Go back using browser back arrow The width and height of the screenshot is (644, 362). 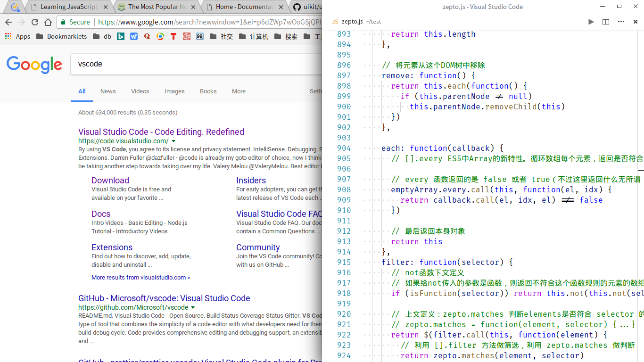(8, 22)
